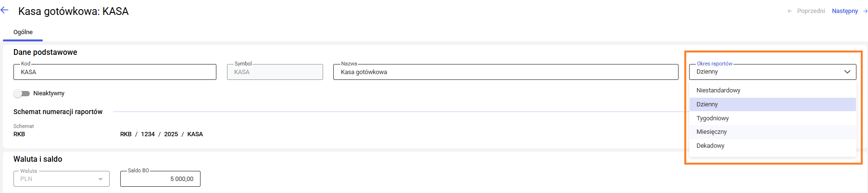Select the Tygodniowy period option
Screen dimensions: 868x193
712,118
